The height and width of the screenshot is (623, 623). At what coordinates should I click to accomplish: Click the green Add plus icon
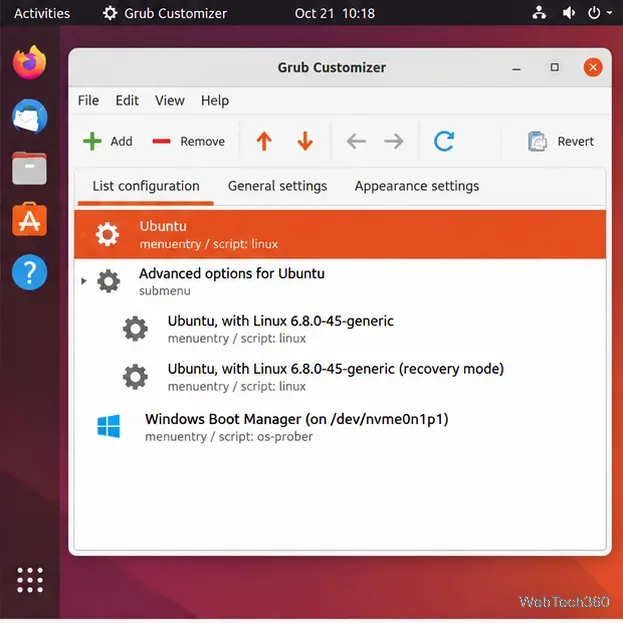(x=92, y=141)
